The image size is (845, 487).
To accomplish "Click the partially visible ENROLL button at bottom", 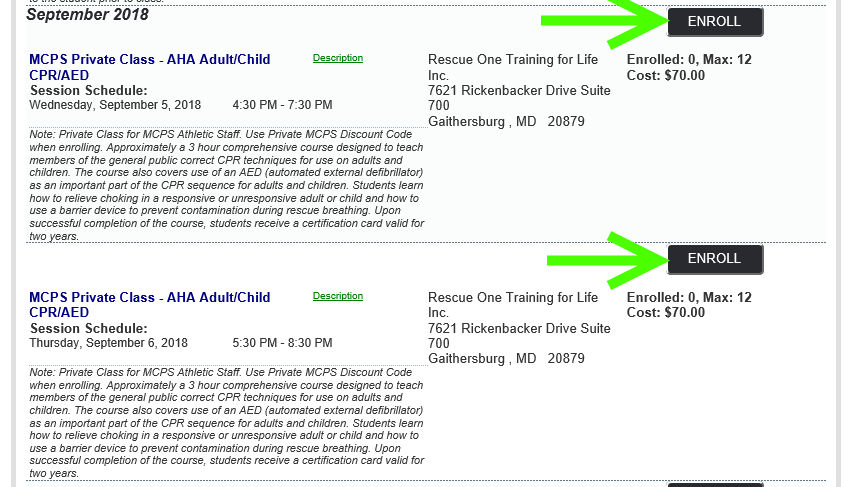I will [715, 485].
